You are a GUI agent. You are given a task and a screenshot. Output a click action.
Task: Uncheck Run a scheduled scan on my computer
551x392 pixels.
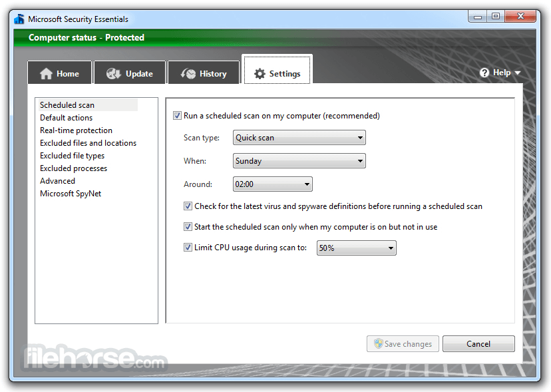point(177,116)
